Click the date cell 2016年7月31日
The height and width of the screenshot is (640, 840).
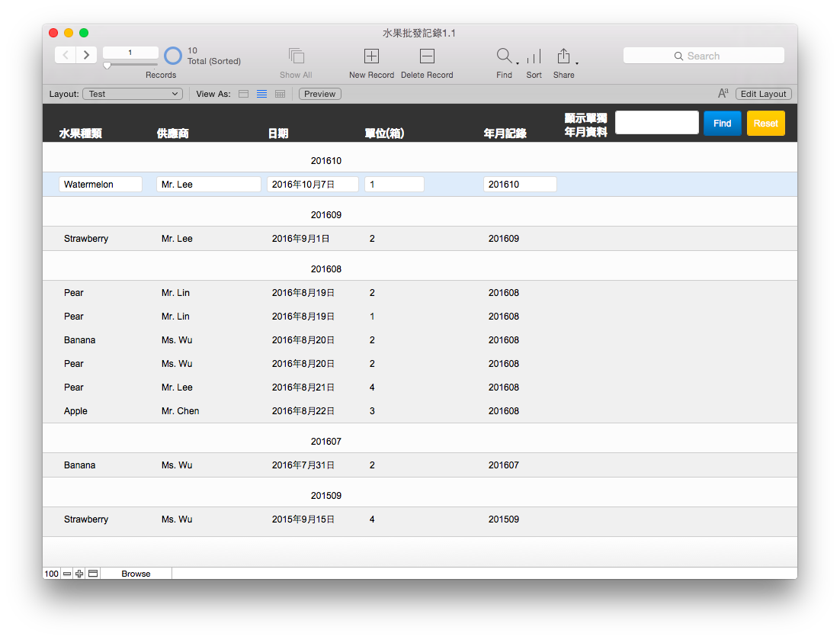click(303, 465)
